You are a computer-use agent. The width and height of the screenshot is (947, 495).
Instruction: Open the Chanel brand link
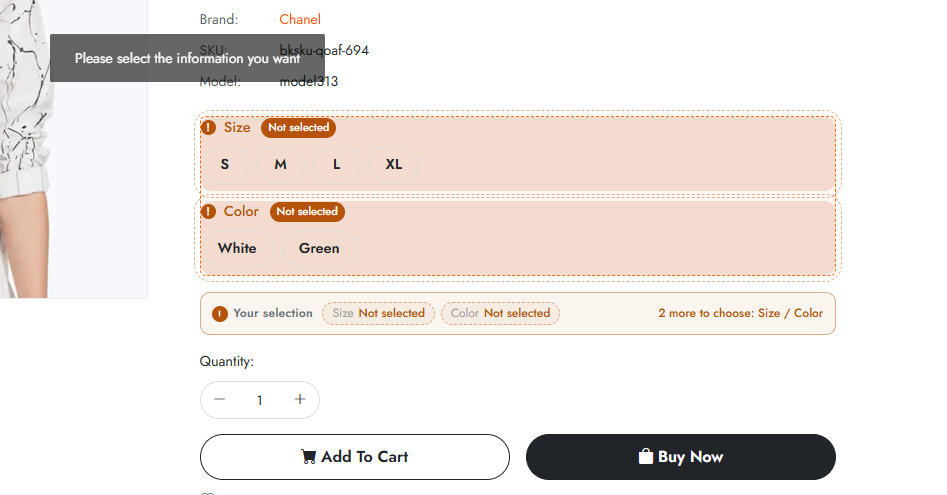pos(300,19)
